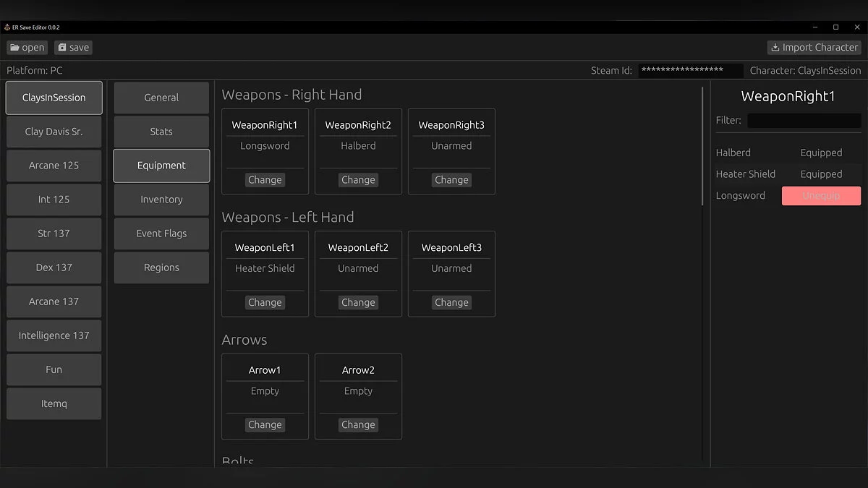The height and width of the screenshot is (488, 868).
Task: Open the Event Flags tab
Action: click(x=161, y=234)
